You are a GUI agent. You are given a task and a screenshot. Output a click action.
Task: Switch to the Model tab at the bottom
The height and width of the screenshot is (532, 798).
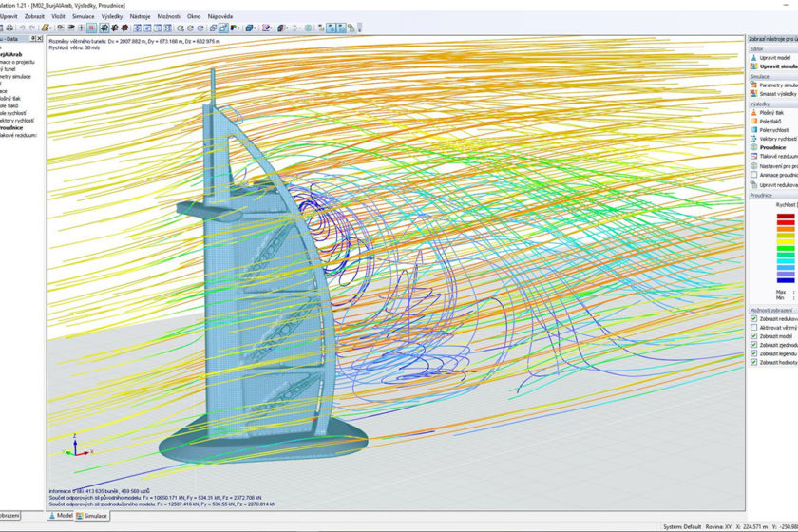click(x=61, y=515)
